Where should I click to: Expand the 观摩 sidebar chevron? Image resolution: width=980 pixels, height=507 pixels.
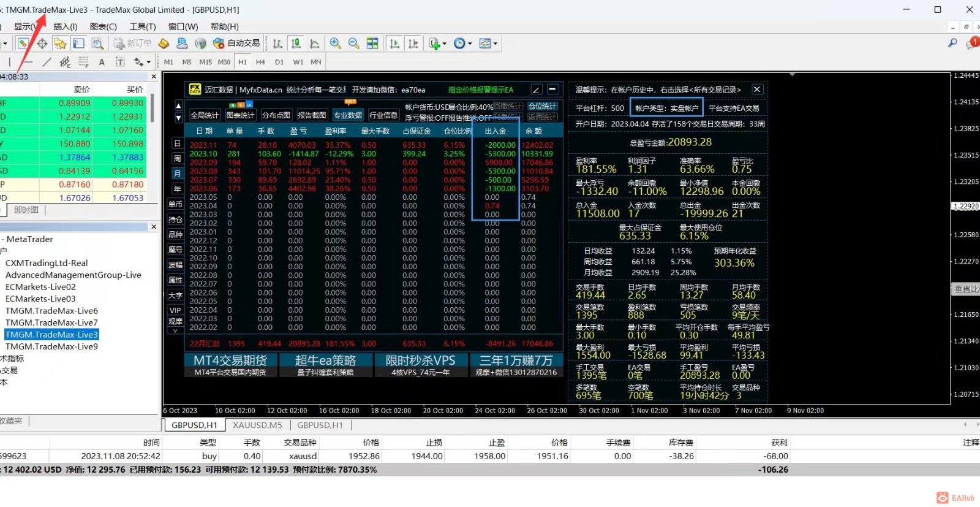(x=175, y=330)
